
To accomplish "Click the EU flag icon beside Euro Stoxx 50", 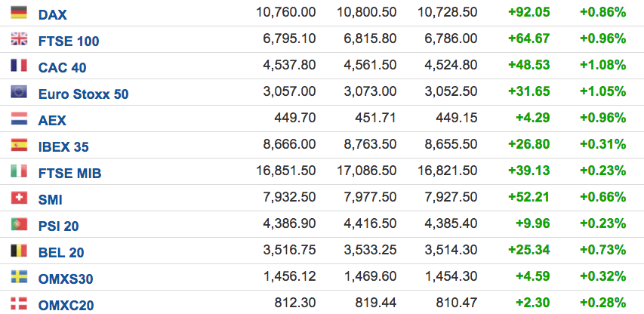I will click(19, 91).
